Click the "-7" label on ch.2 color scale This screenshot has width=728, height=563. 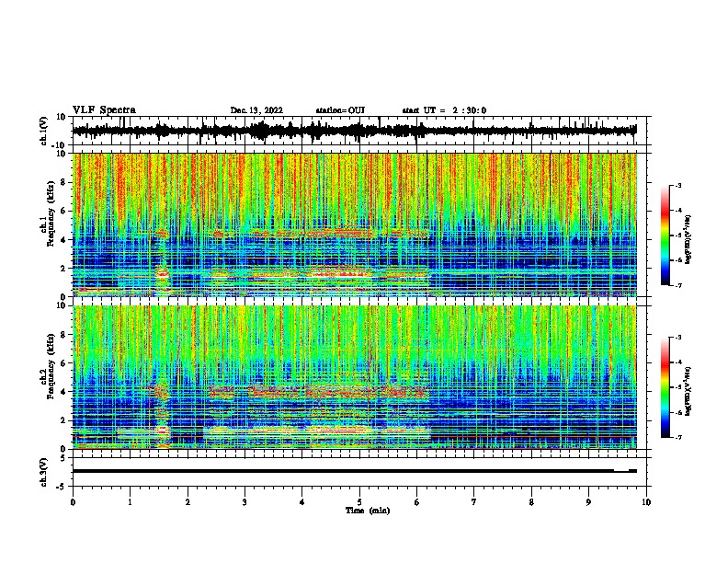click(678, 437)
